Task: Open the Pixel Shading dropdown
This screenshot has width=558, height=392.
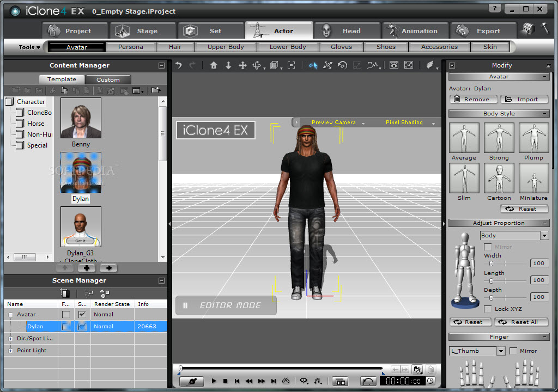Action: 433,123
